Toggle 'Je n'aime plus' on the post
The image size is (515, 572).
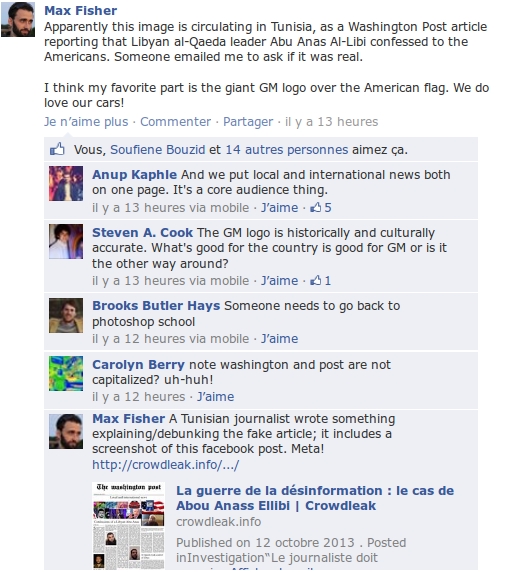point(86,121)
